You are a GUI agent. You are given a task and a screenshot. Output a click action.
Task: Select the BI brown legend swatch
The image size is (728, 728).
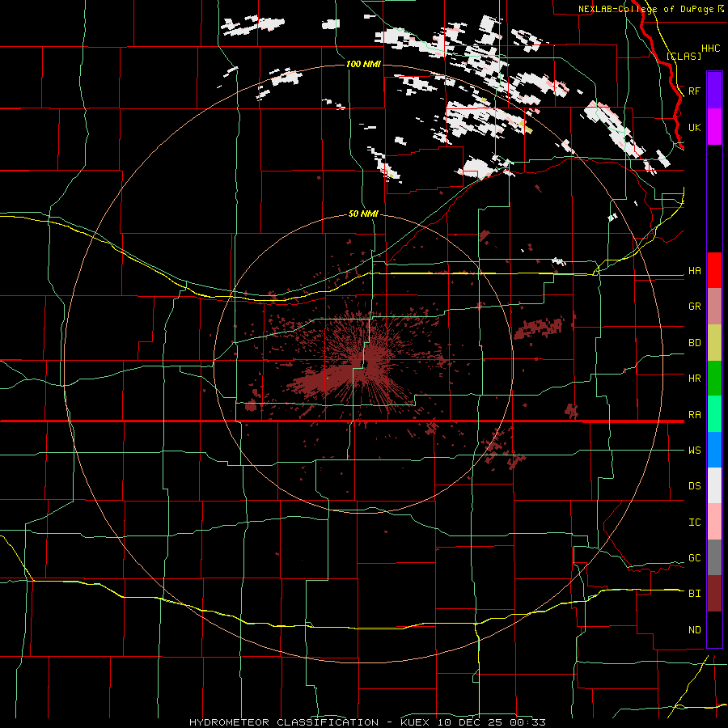714,594
